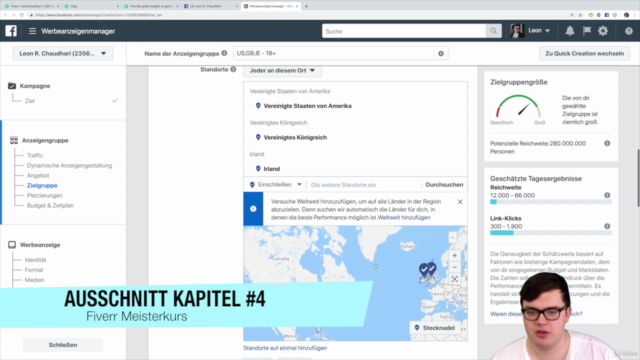Click 'Zu Quick Creation wechseln' button

(x=584, y=53)
